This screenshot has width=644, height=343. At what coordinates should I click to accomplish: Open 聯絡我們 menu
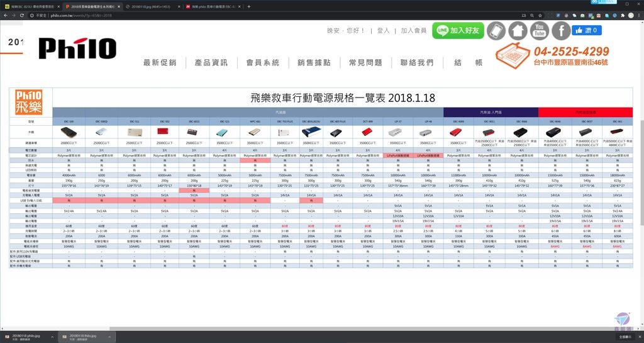[x=417, y=62]
